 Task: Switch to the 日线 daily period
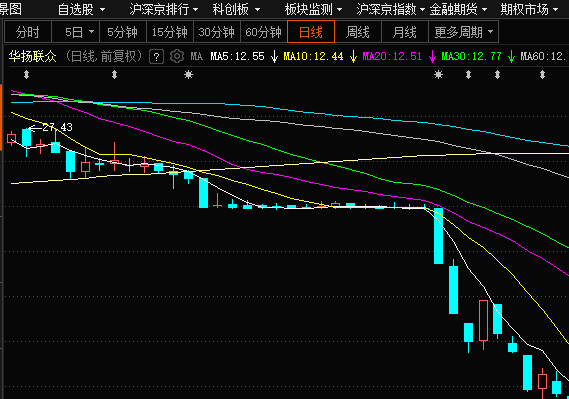311,32
